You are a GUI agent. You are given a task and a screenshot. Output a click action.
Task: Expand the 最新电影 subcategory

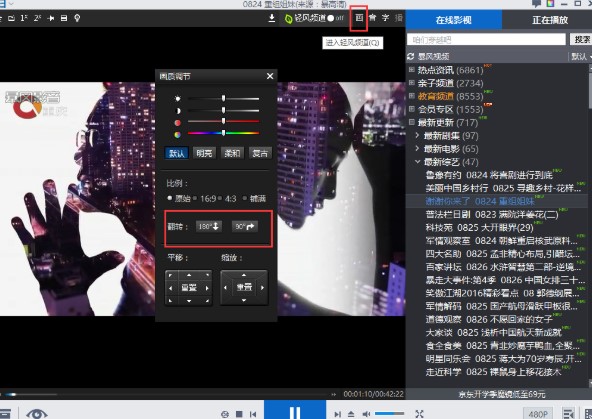pyautogui.click(x=417, y=148)
